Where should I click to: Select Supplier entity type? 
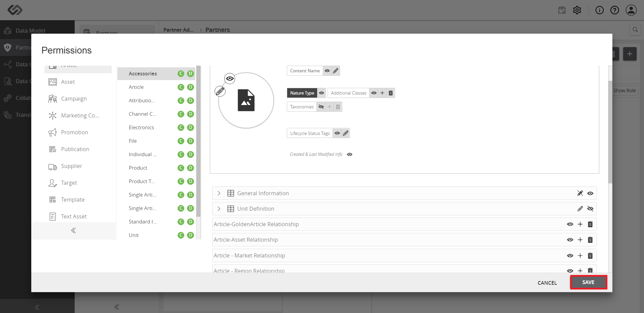[78, 166]
